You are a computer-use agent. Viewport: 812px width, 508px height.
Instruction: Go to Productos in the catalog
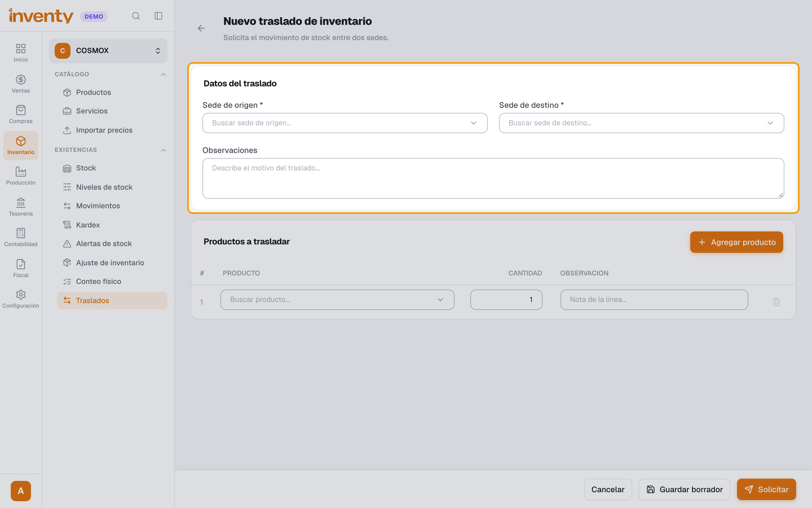[112, 92]
